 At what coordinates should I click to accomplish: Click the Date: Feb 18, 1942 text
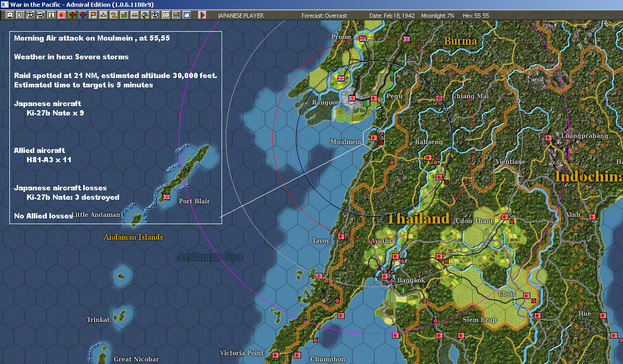[392, 16]
